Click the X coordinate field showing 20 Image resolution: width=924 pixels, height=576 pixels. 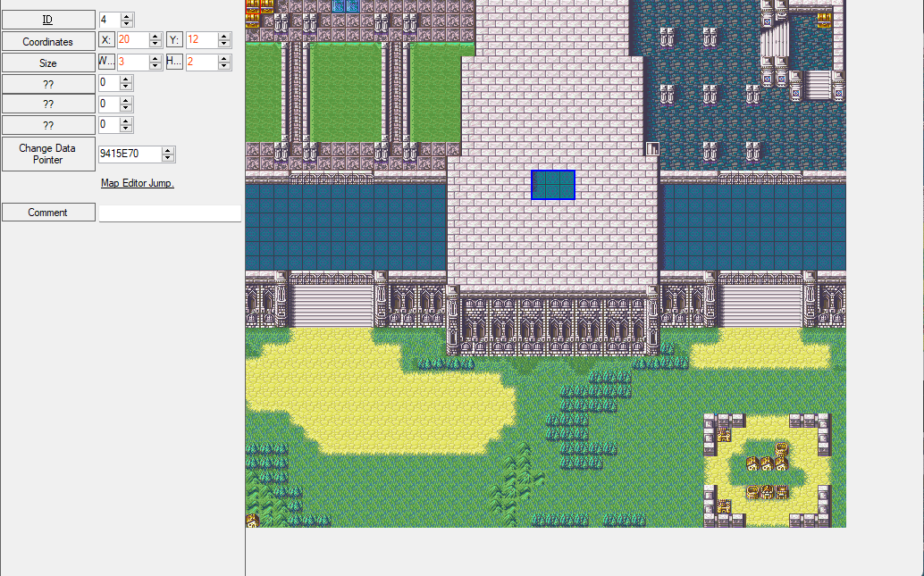tap(132, 39)
